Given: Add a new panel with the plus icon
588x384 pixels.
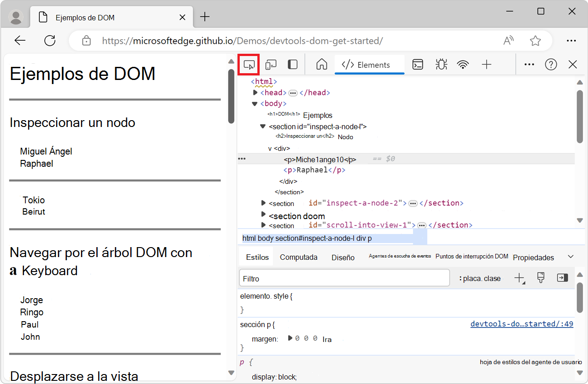Looking at the screenshot, I should pos(487,64).
